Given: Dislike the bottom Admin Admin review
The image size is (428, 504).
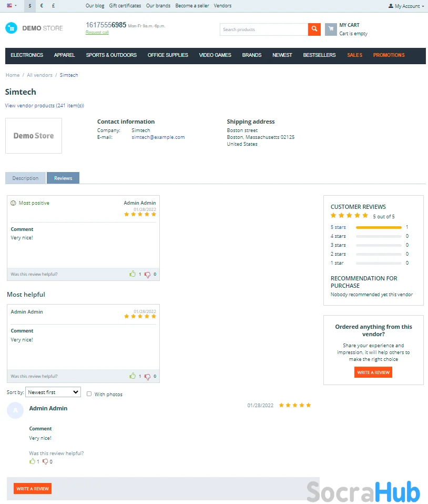Looking at the screenshot, I should 45,461.
